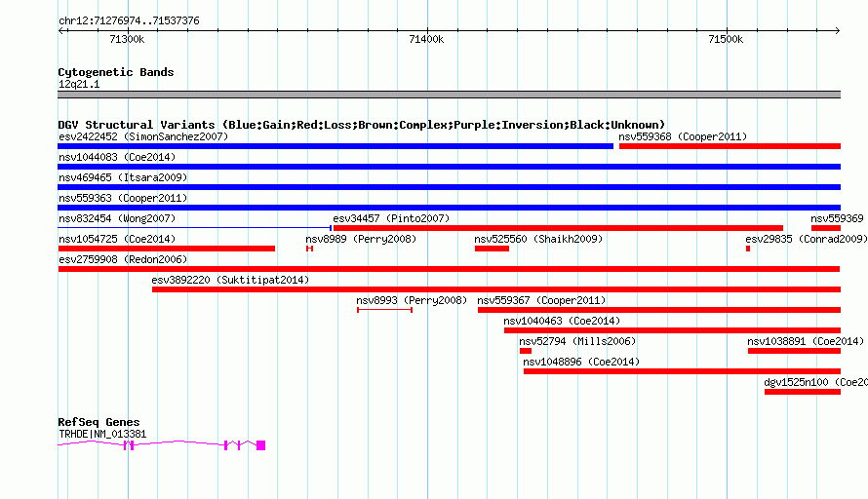
Task: Click the chr12:71276974..71537376 coordinates label
Action: (x=129, y=20)
